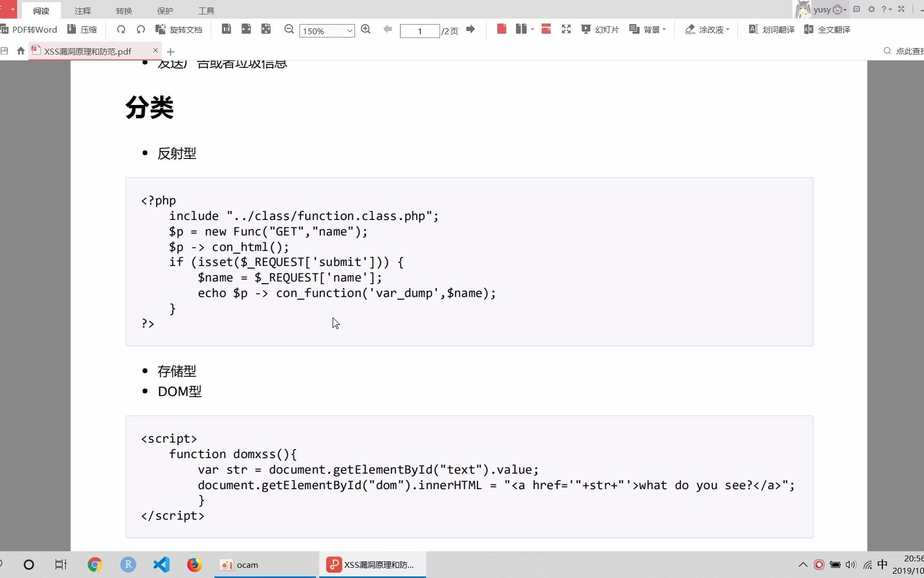Open the 背景 background dropdown
This screenshot has height=578, width=924.
point(648,29)
